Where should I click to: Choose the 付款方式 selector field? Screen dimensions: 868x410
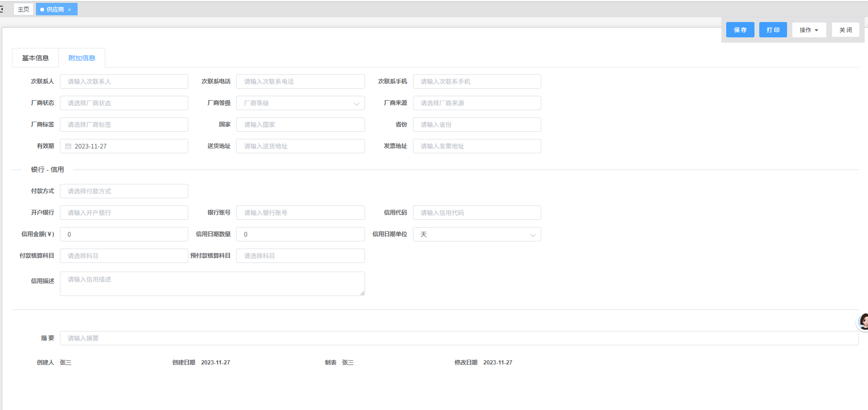(x=124, y=192)
